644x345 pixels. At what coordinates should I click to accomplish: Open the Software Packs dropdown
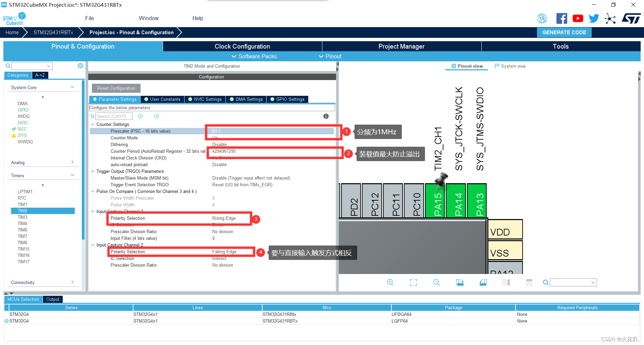click(x=254, y=56)
